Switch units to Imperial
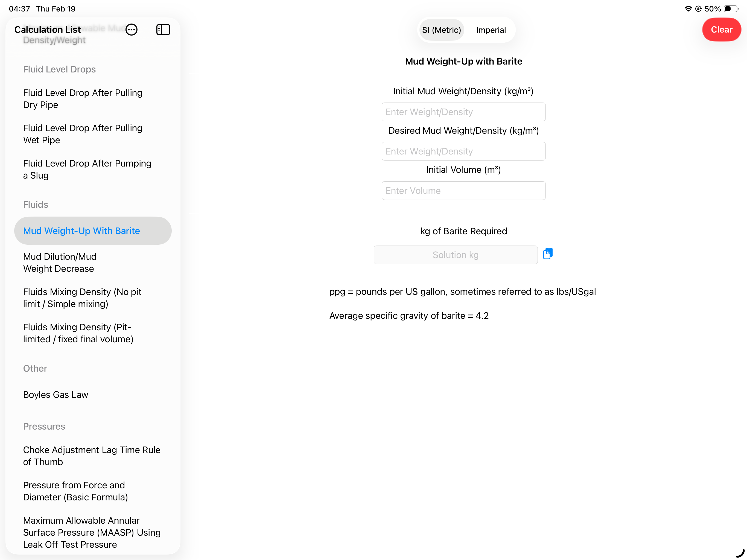This screenshot has width=747, height=560. pyautogui.click(x=491, y=30)
